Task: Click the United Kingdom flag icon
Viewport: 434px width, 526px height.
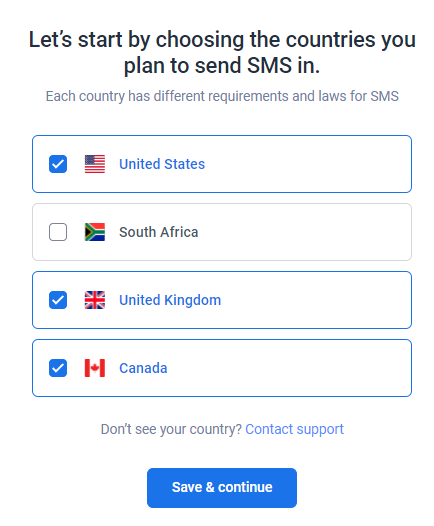Action: click(95, 300)
